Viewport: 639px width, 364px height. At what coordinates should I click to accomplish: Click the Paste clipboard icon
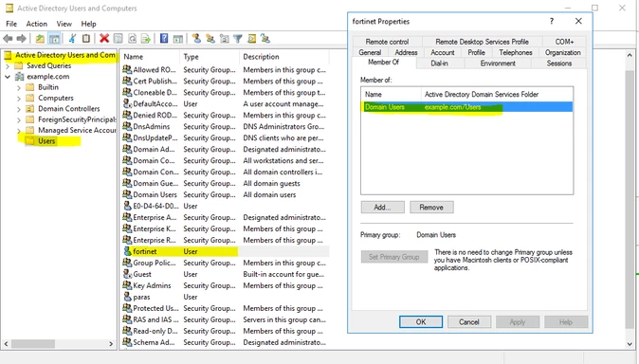click(86, 39)
